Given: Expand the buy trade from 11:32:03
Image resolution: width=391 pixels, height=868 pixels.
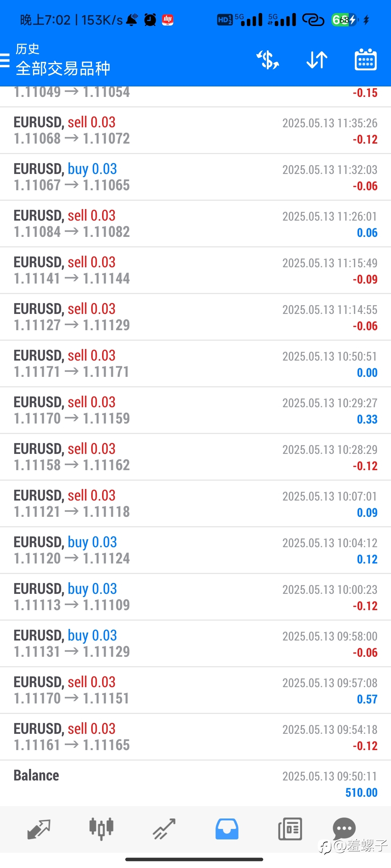Looking at the screenshot, I should [x=195, y=177].
